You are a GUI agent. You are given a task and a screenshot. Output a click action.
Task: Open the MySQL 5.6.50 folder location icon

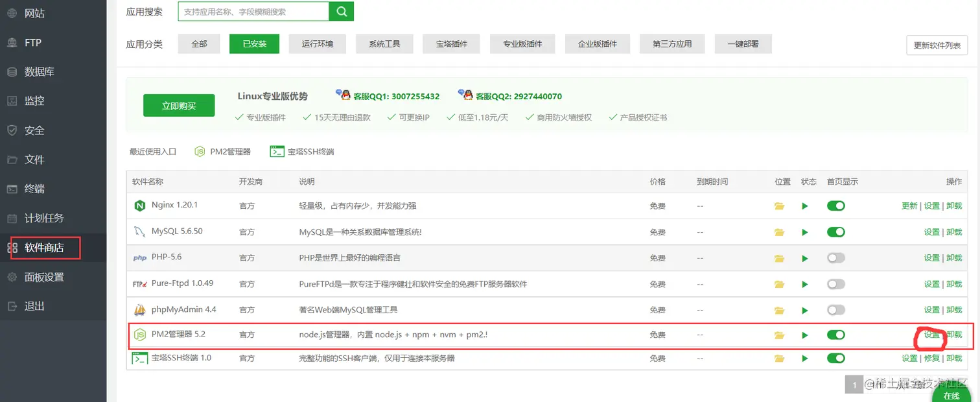tap(779, 232)
